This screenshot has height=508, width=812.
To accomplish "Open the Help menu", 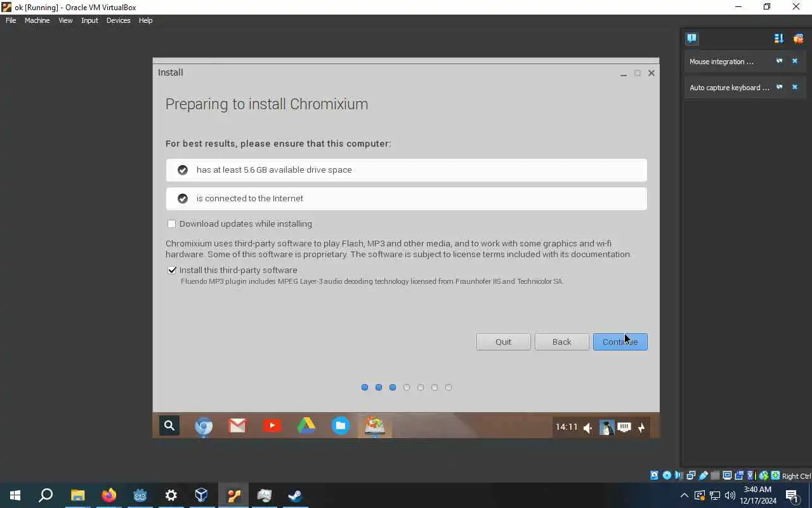I will pos(145,20).
